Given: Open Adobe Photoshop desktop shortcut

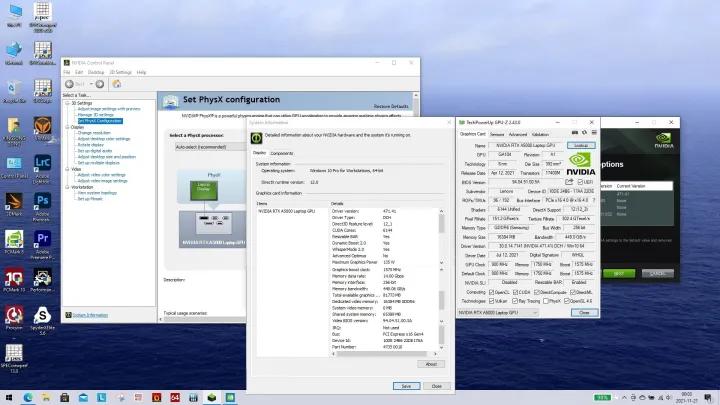Looking at the screenshot, I should [43, 202].
